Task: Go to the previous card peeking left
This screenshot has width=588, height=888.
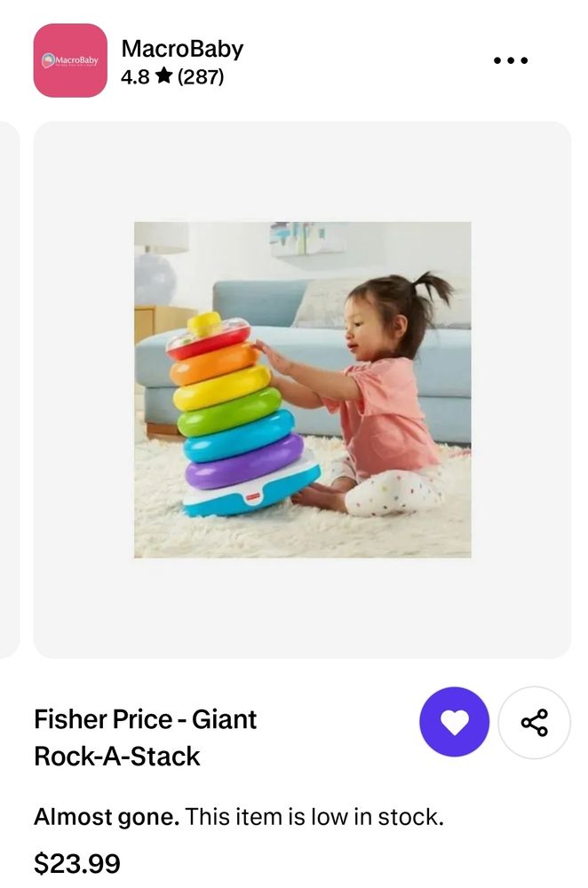Action: tap(10, 390)
